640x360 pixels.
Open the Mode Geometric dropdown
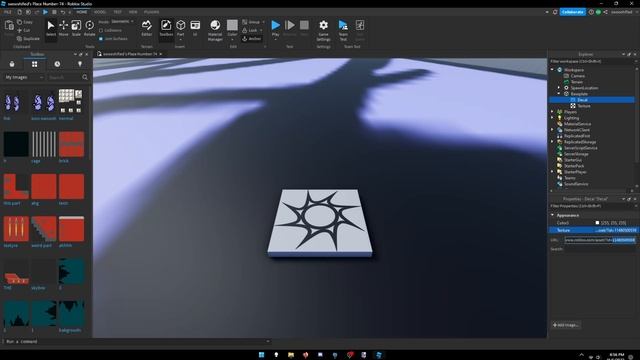(122, 22)
